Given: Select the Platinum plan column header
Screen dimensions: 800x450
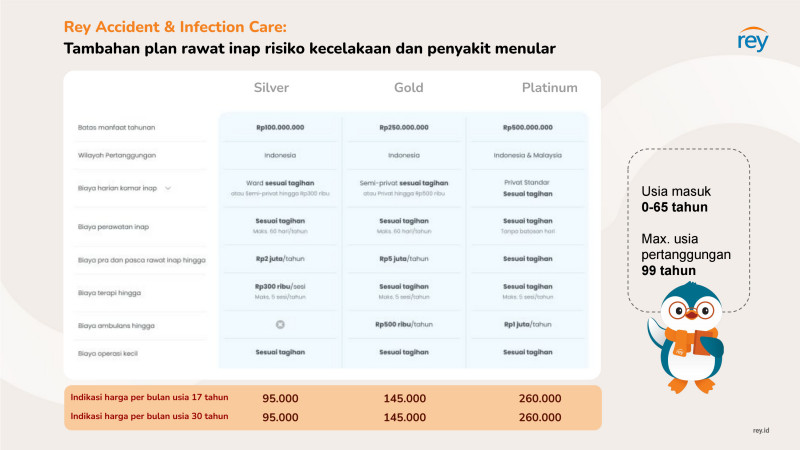Looking at the screenshot, I should (549, 88).
